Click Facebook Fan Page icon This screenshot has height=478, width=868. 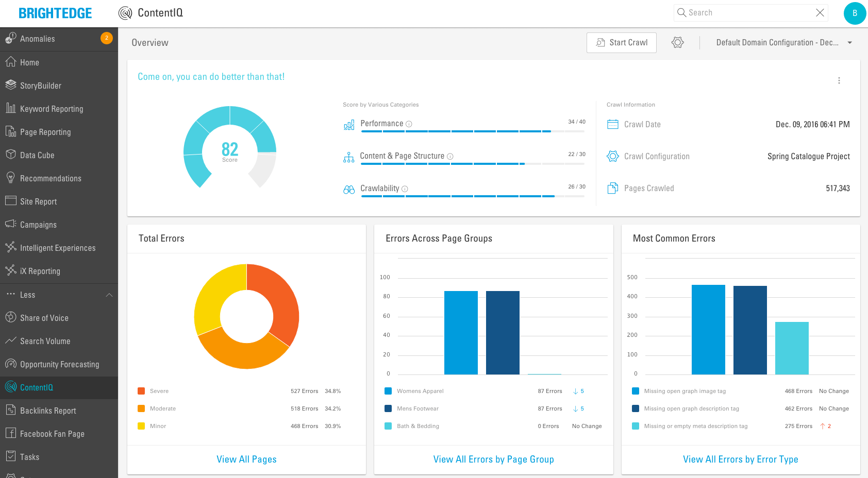point(11,433)
